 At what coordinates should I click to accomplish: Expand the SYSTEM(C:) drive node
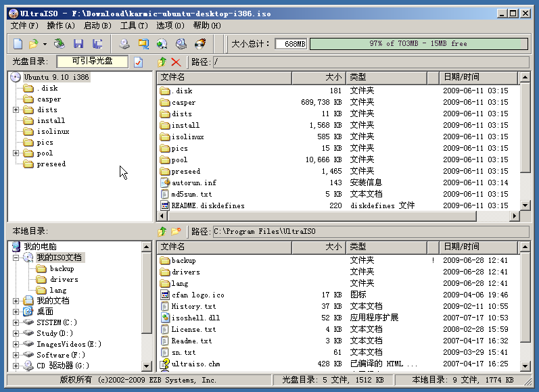[x=16, y=322]
